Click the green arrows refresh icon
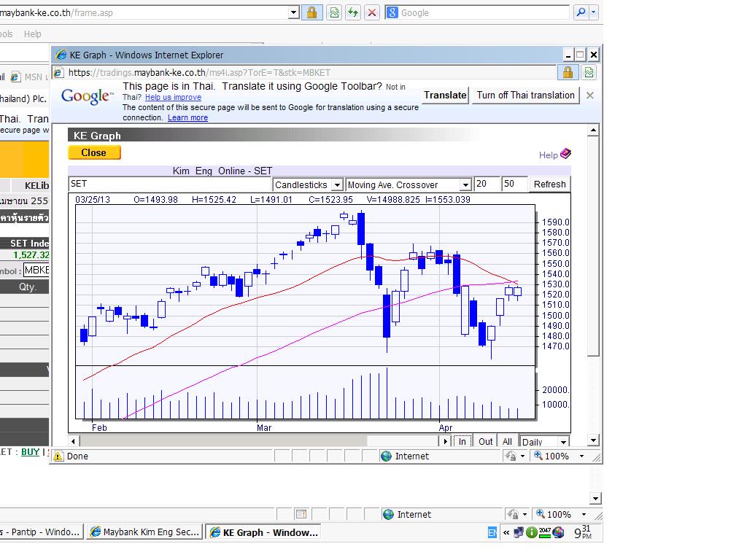Image resolution: width=747 pixels, height=560 pixels. click(x=353, y=12)
